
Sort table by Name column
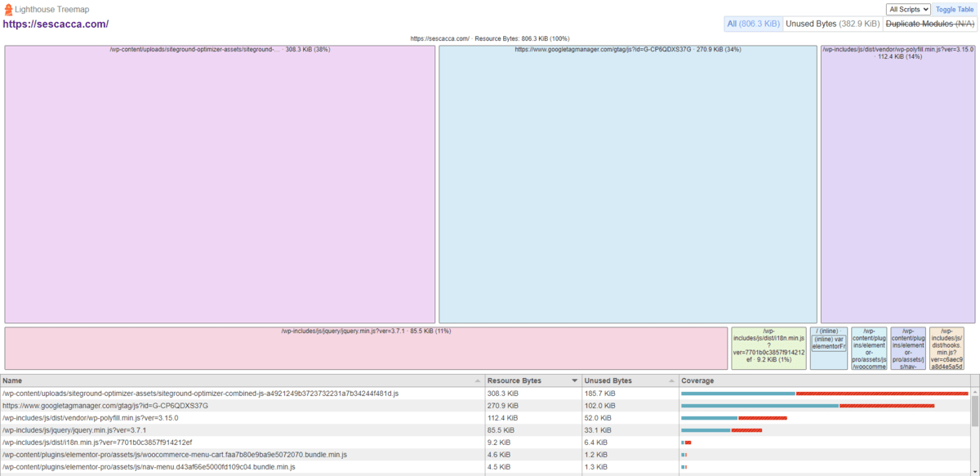pos(243,380)
